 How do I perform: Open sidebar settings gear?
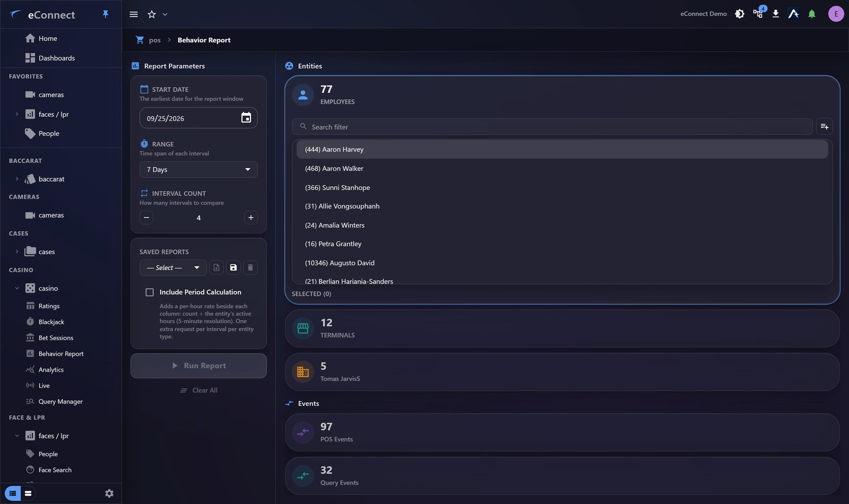pyautogui.click(x=109, y=493)
